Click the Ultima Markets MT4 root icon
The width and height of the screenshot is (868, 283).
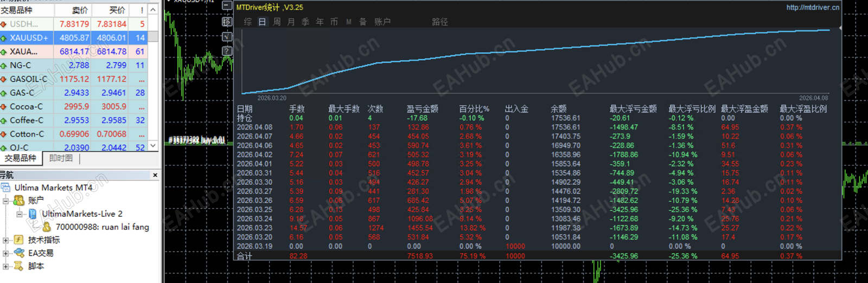pos(6,188)
